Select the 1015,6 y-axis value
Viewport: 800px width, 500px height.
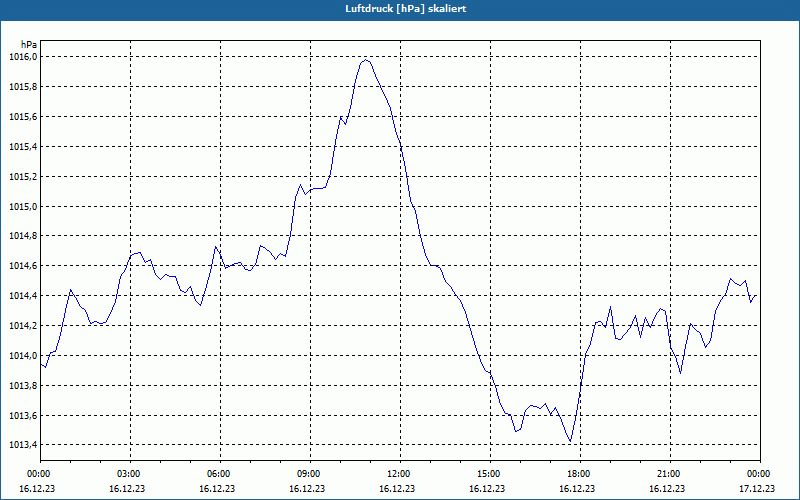point(23,117)
